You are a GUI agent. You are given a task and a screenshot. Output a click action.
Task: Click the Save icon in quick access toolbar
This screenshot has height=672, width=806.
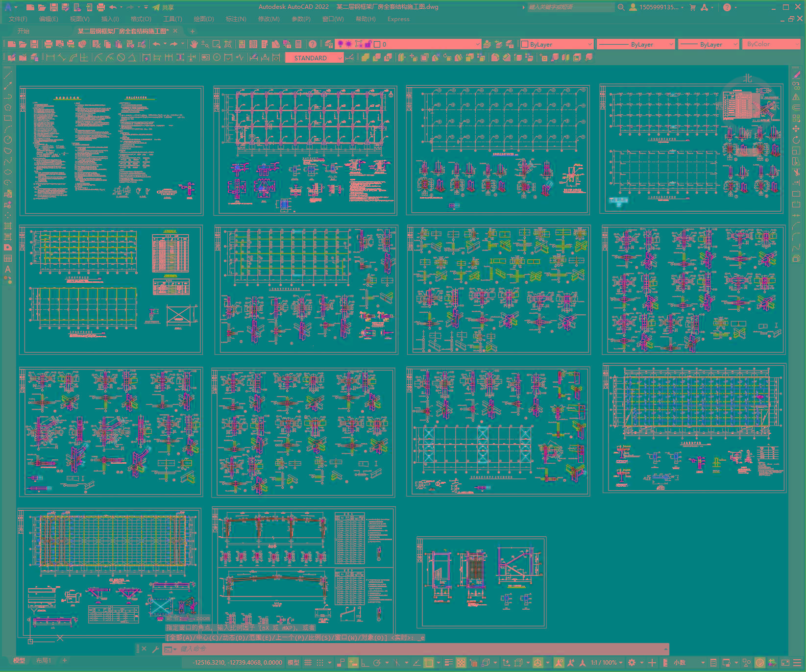click(53, 7)
